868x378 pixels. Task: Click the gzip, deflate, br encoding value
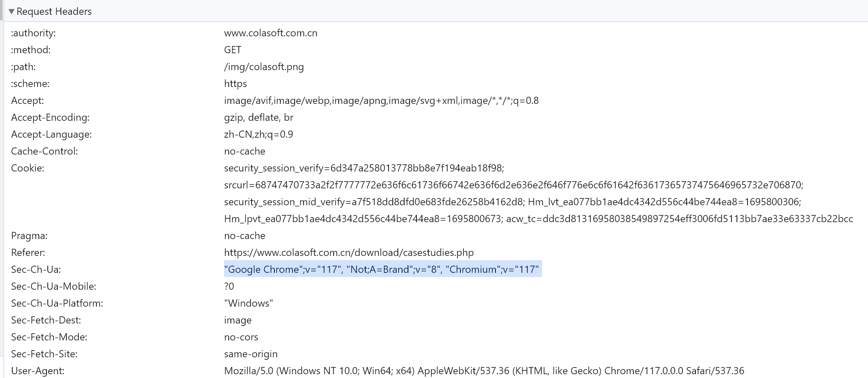(258, 117)
